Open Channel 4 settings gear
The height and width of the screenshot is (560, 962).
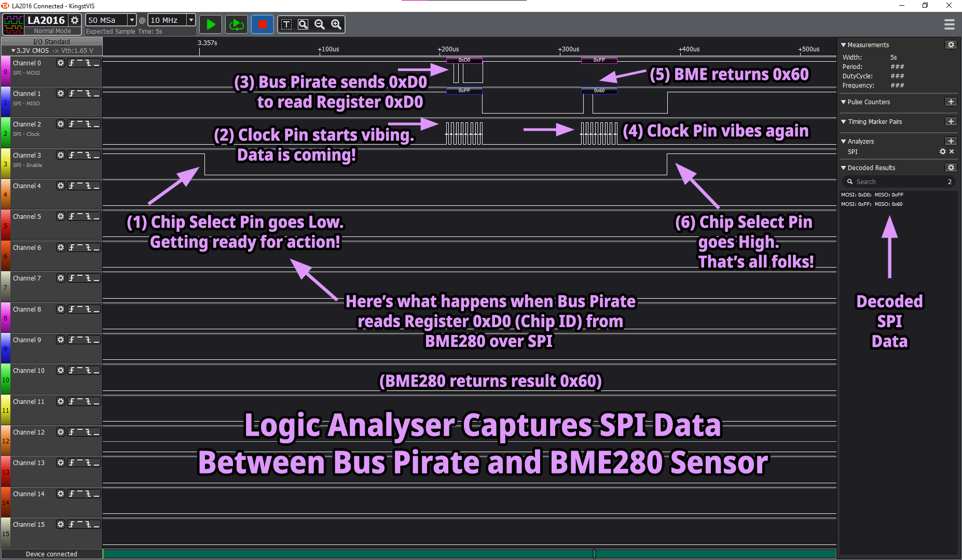[x=61, y=186]
